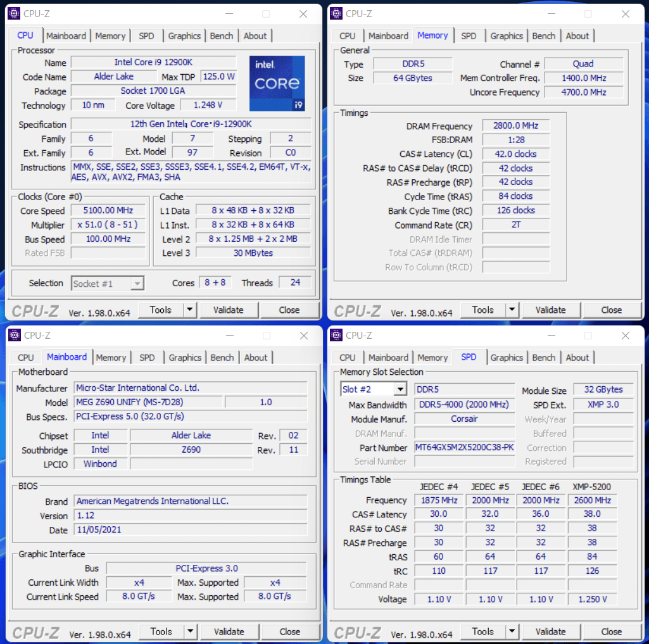Click the Max TDP value "125.0 W"
The image size is (649, 644).
click(x=218, y=77)
